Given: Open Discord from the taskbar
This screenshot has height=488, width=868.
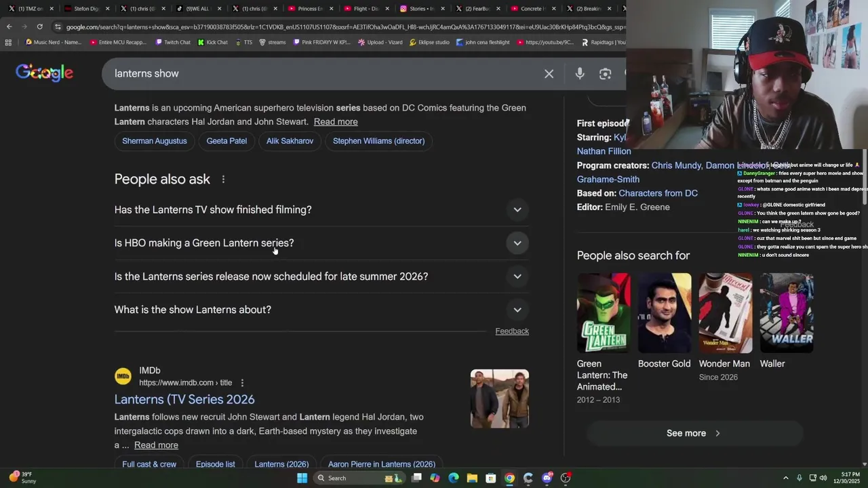Looking at the screenshot, I should coord(547,478).
